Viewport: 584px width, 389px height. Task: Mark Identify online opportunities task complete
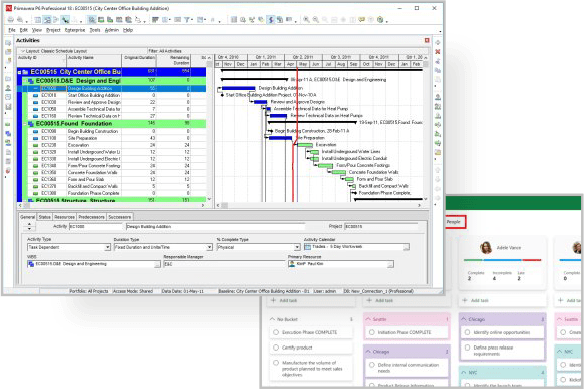click(x=467, y=332)
